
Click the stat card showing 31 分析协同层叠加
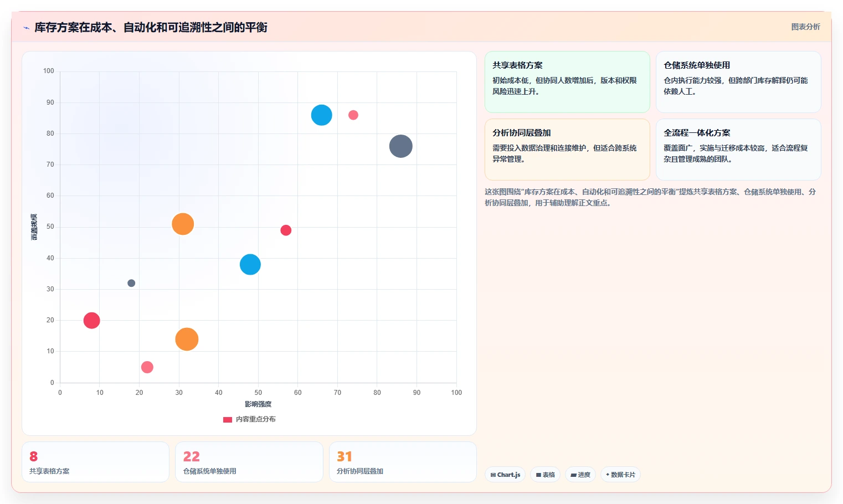403,462
